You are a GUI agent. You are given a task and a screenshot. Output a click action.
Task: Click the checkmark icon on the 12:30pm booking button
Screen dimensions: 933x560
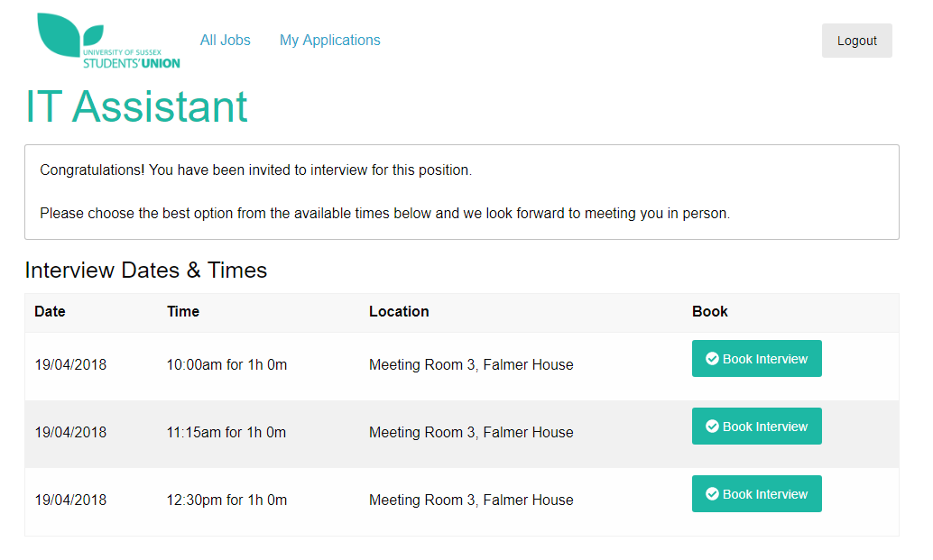(x=712, y=494)
